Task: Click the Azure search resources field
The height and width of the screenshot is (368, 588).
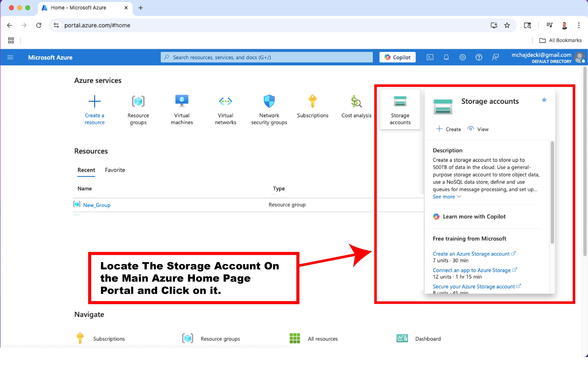Action: click(x=267, y=57)
